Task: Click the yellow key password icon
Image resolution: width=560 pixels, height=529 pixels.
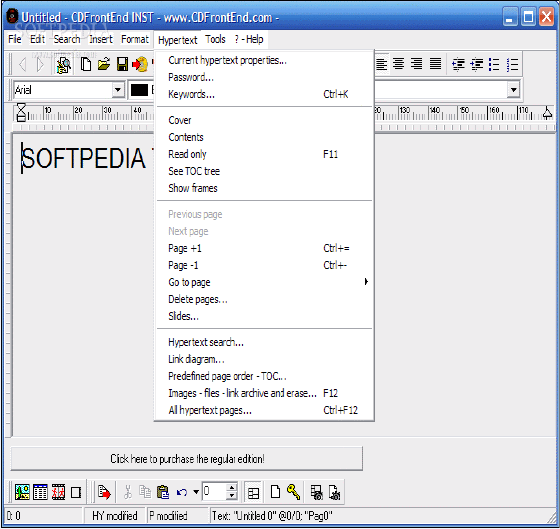Action: point(293,492)
